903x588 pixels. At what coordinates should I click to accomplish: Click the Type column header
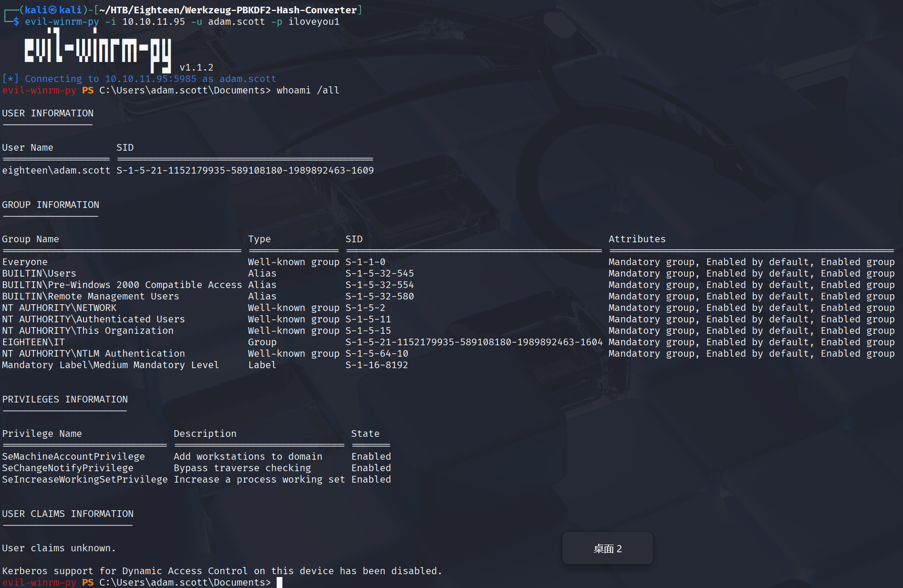(x=259, y=239)
